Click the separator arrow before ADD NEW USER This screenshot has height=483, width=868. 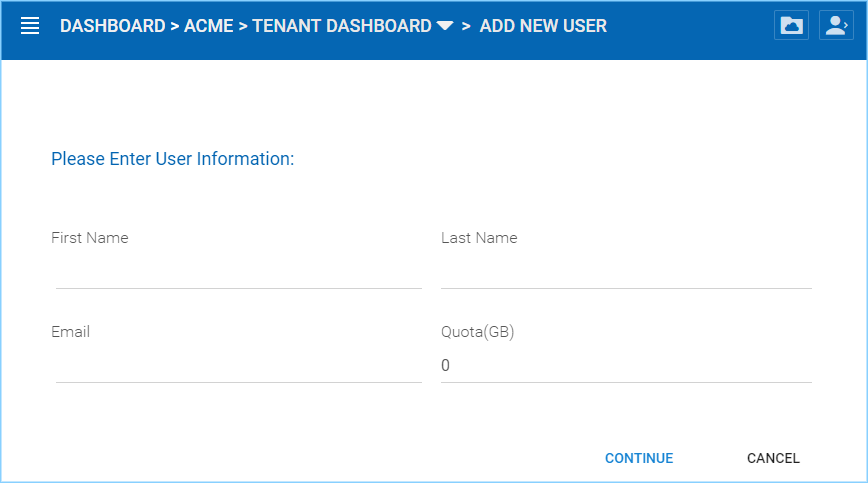[466, 26]
